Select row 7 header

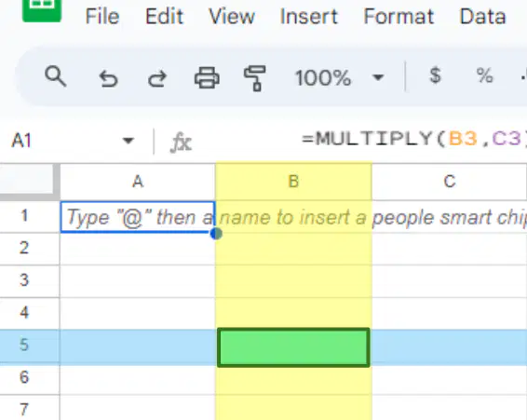pyautogui.click(x=30, y=408)
